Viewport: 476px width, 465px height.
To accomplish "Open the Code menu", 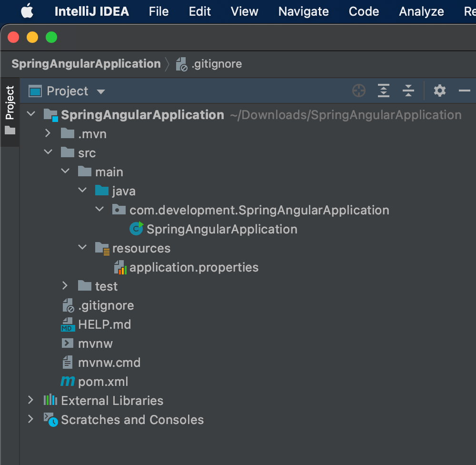I will click(364, 11).
